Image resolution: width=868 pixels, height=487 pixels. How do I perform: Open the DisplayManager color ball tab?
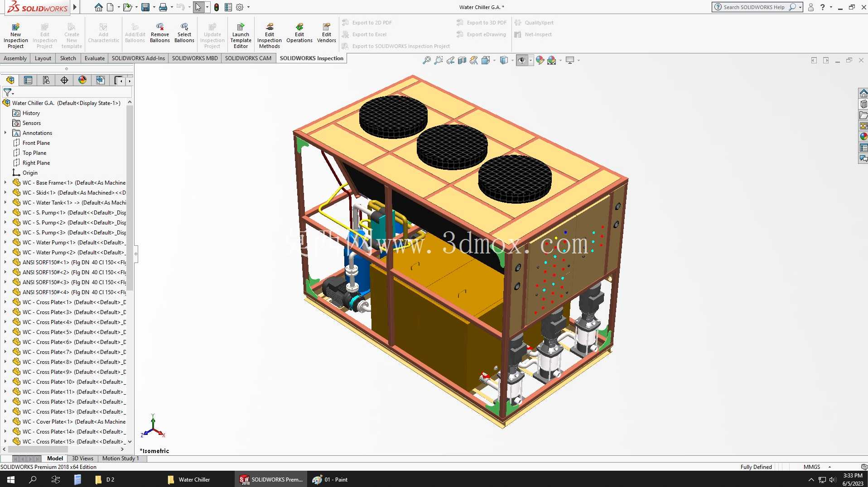click(x=82, y=80)
